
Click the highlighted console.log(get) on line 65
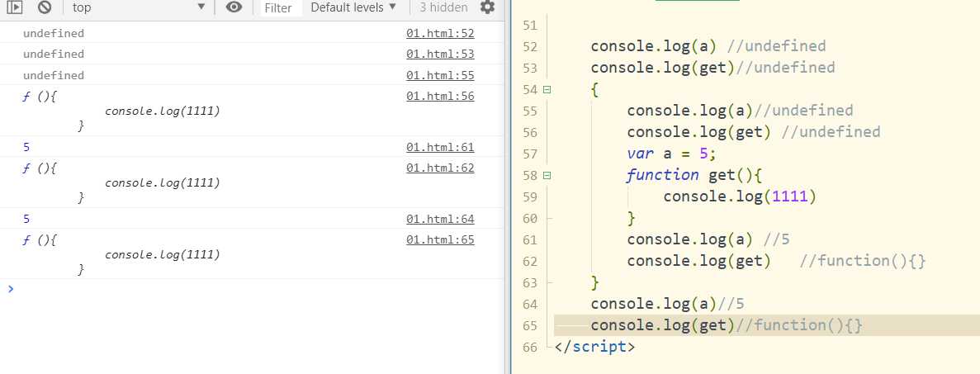click(663, 325)
